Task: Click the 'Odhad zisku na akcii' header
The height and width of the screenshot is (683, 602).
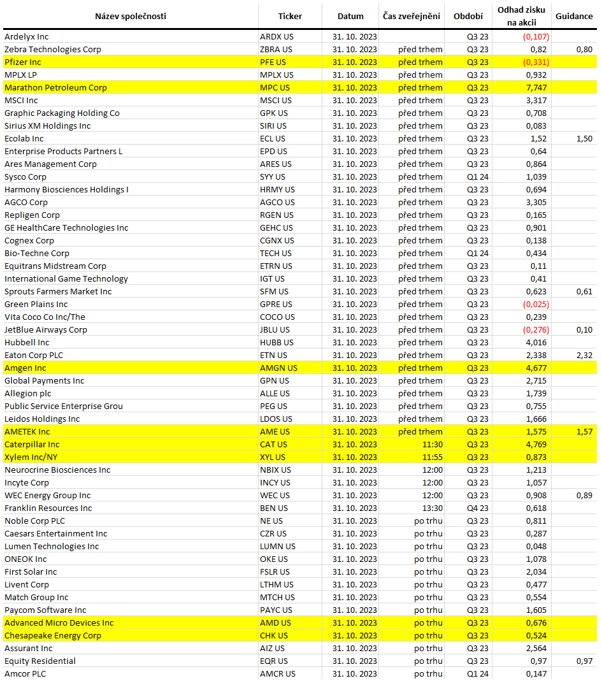Action: pos(521,16)
